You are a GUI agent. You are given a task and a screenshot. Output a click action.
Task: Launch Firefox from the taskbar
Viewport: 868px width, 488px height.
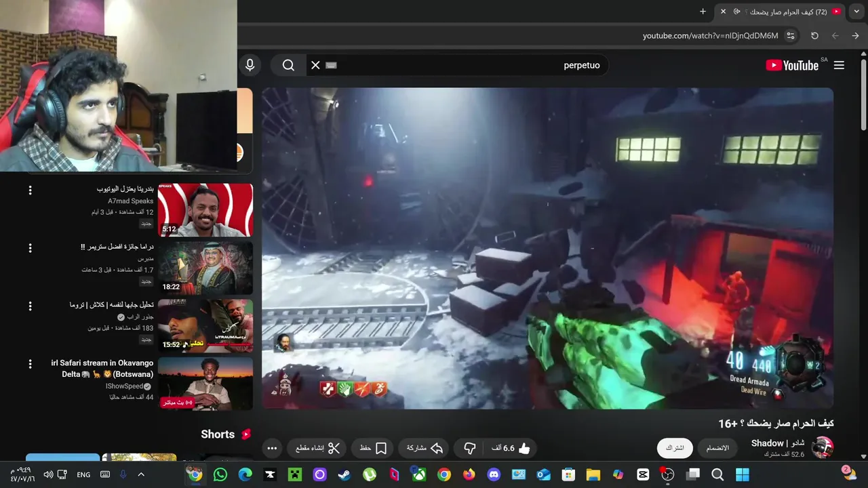(469, 474)
